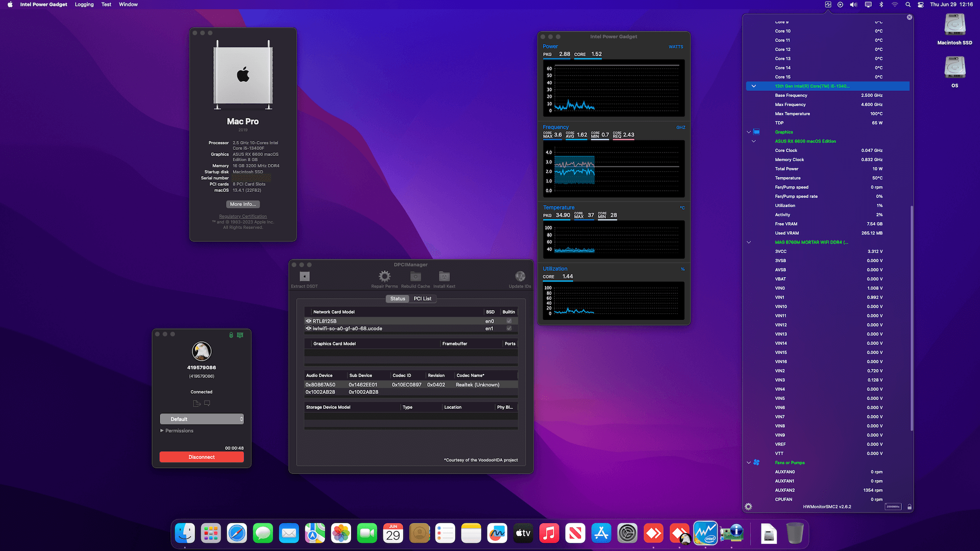
Task: Click the 2000MHz refresh interval control
Action: point(894,507)
